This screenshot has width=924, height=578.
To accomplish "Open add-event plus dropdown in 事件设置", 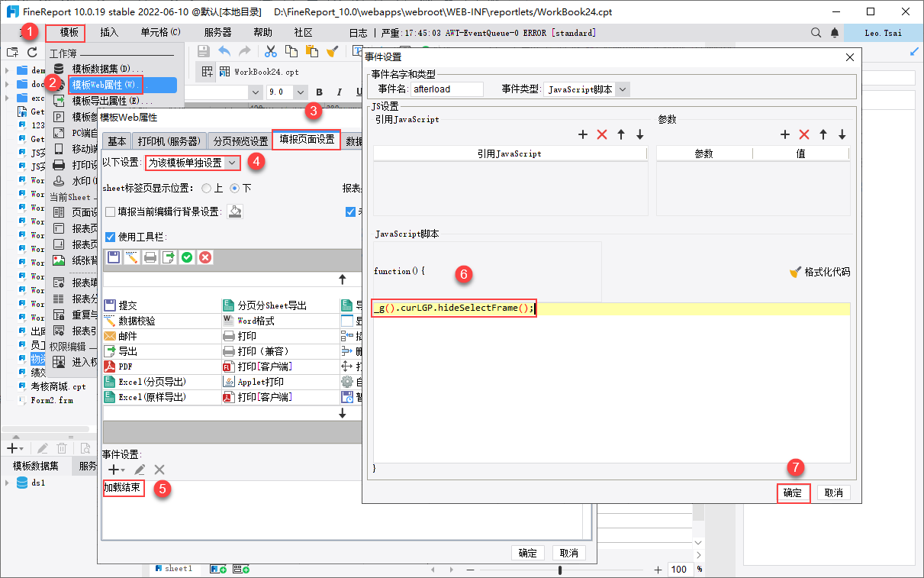I will click(117, 470).
